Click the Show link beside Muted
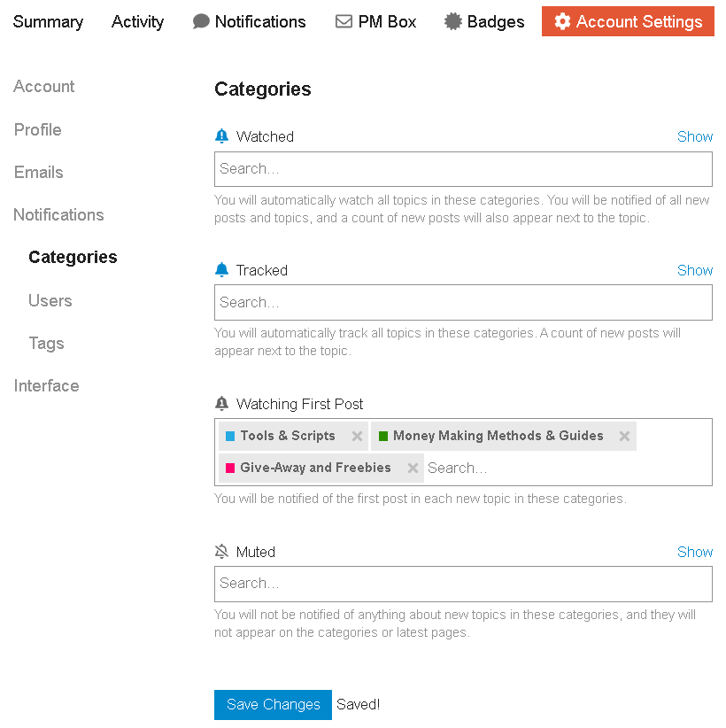Screen dimensions: 726x728 [x=694, y=552]
